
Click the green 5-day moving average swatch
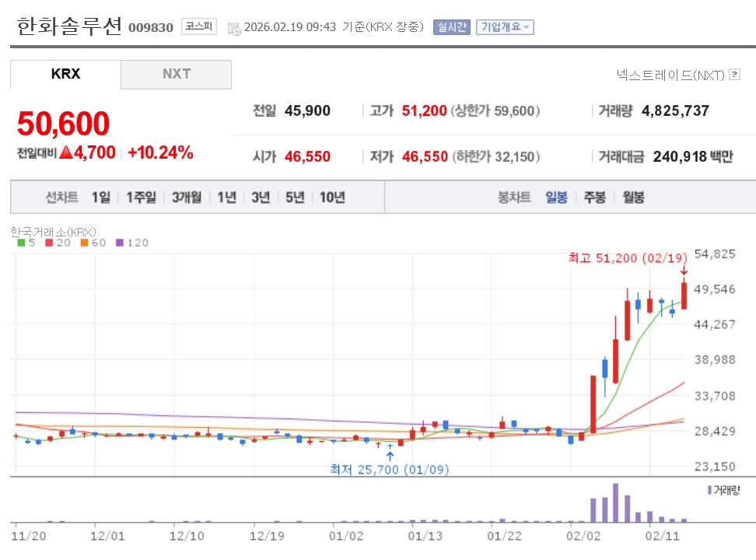(x=21, y=243)
